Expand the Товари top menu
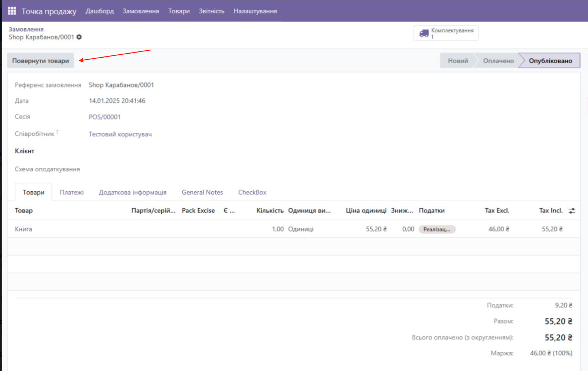 pyautogui.click(x=179, y=11)
